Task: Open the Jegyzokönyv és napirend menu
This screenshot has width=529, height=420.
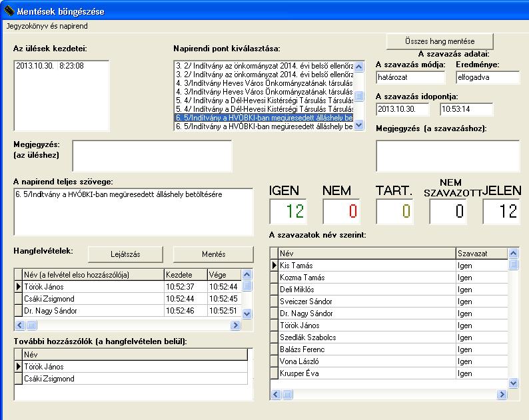Action: click(47, 26)
